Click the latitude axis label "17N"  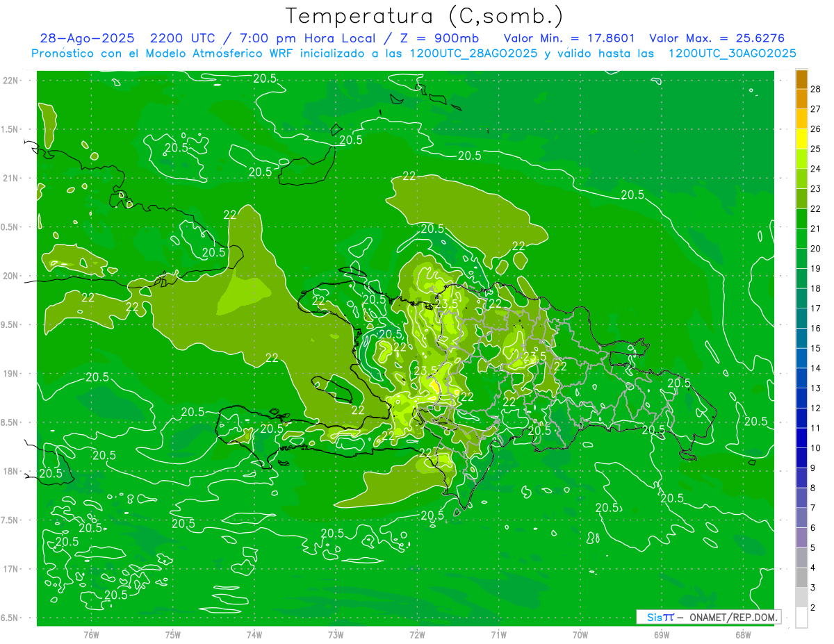10,569
